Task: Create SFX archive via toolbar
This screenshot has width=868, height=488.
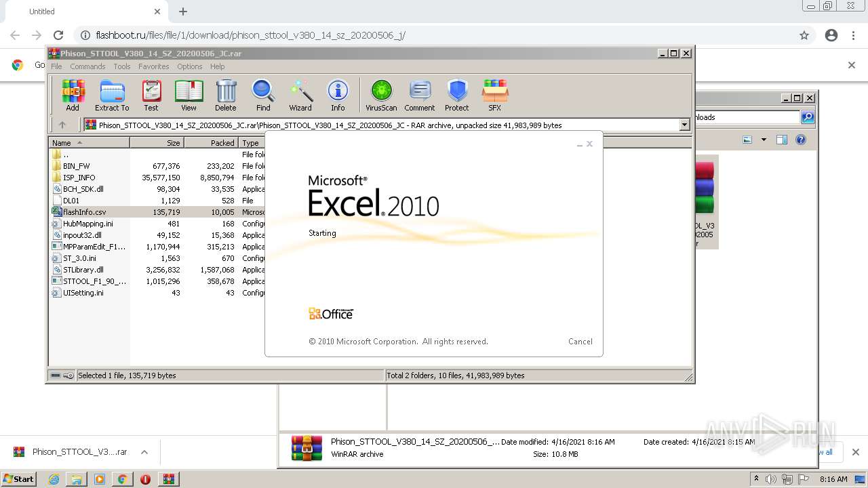Action: pos(495,95)
